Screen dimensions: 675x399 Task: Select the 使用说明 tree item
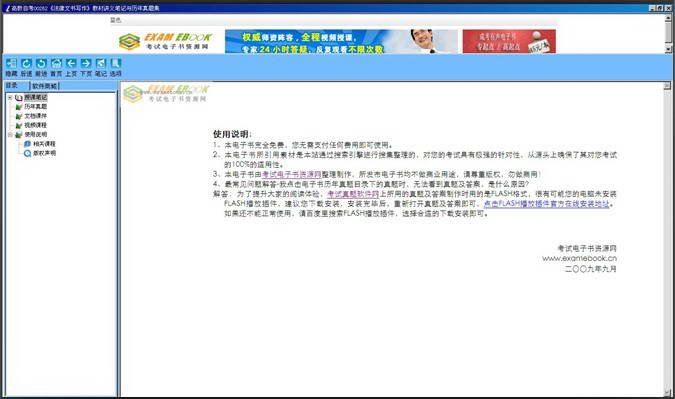click(36, 135)
